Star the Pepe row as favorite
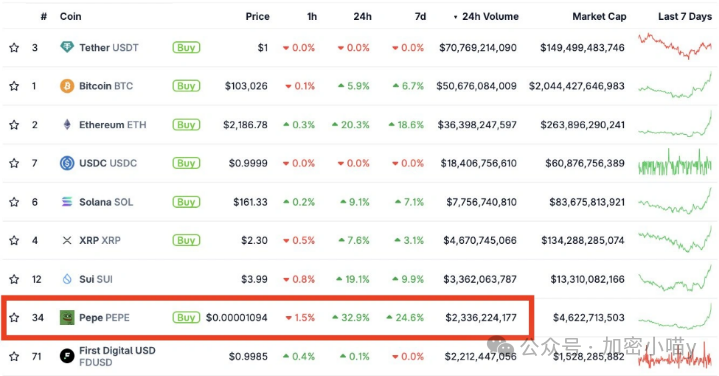This screenshot has height=376, width=719. pos(14,317)
